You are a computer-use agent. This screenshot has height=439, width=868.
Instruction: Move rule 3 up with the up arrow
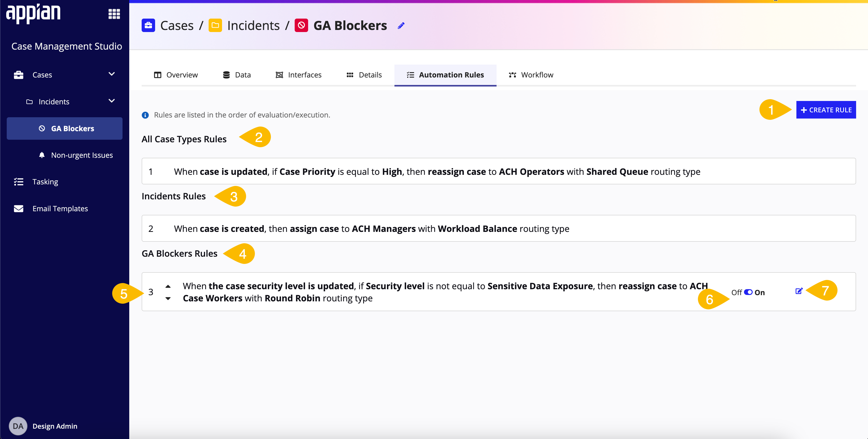pos(168,286)
